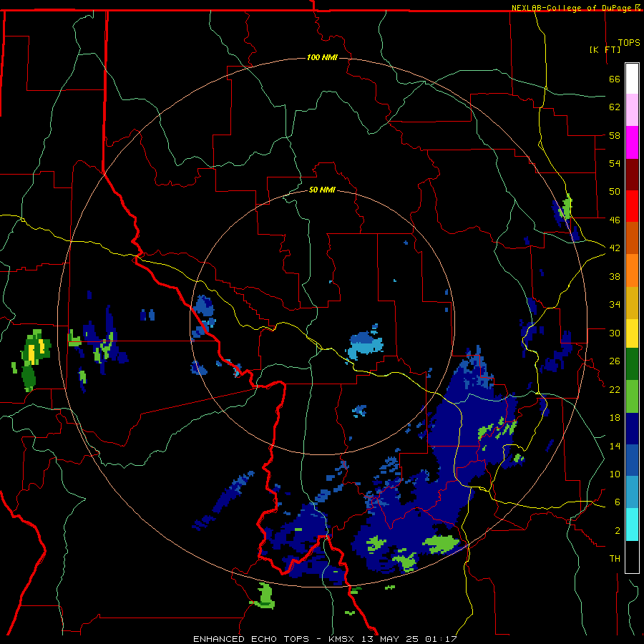Pick the navy blue legend swatch
This screenshot has height=644, width=644.
pyautogui.click(x=632, y=429)
